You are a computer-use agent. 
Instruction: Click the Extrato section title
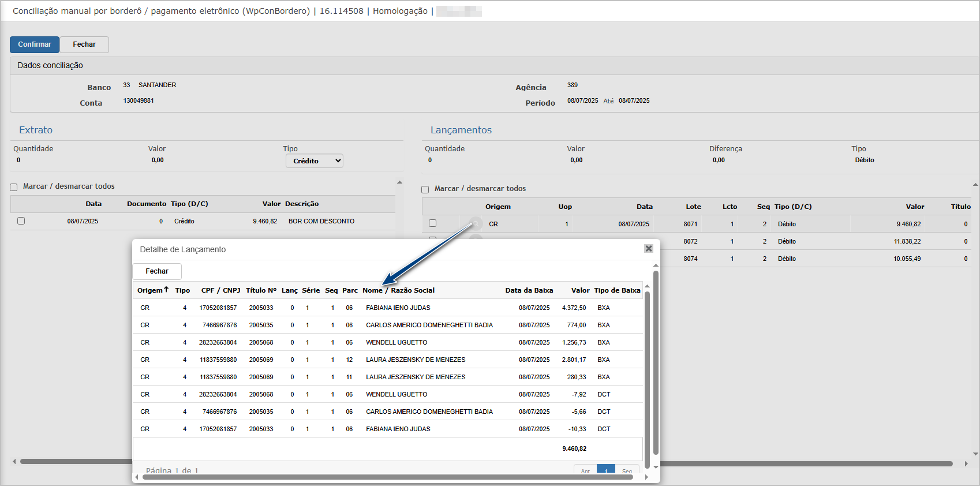tap(36, 130)
